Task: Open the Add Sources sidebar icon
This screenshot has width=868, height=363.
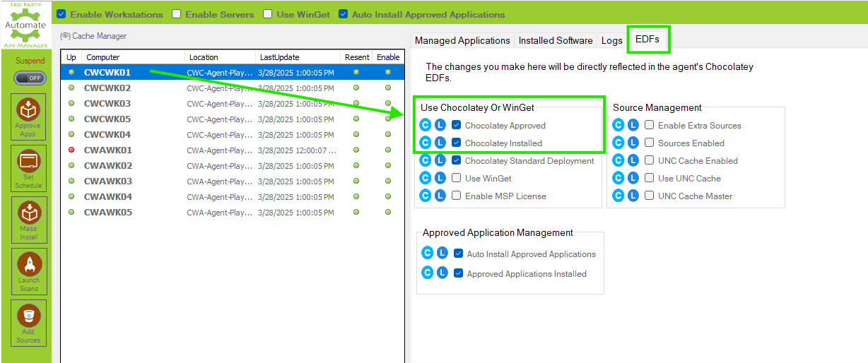Action: [x=29, y=322]
